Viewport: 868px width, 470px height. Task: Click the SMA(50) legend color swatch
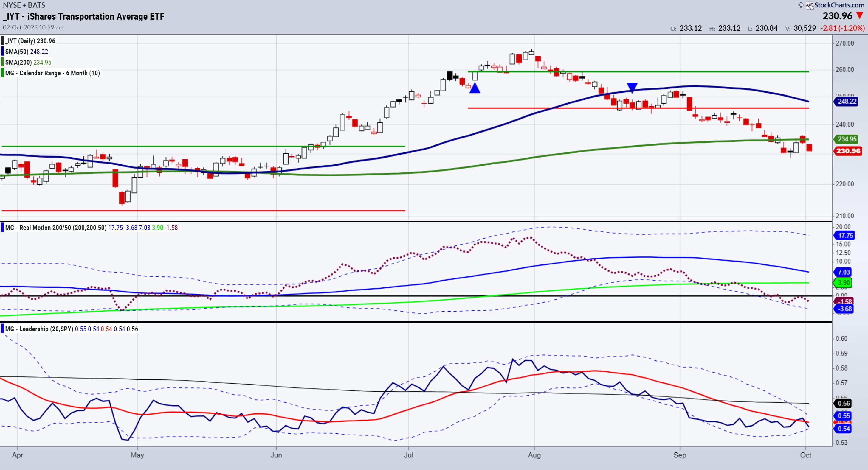coord(3,52)
